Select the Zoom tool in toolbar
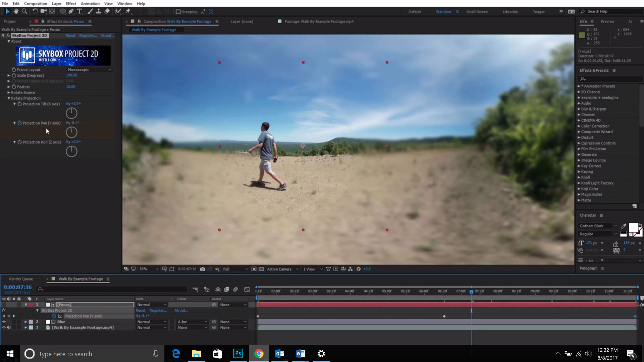 pos(24,11)
